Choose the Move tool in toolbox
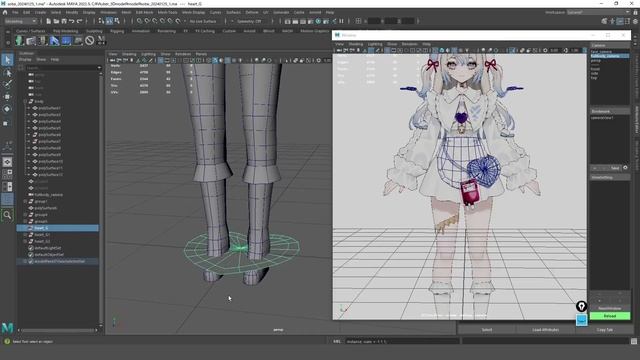640x360 pixels. (7, 97)
